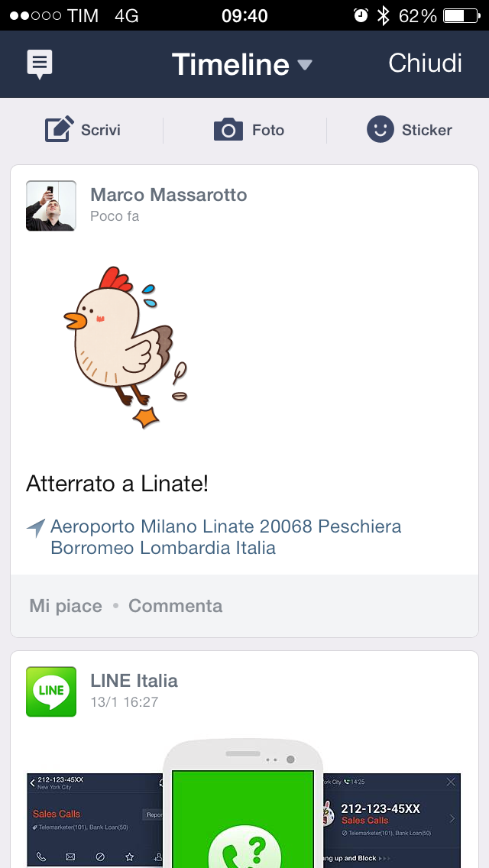Tap the Chiudi button

(425, 63)
